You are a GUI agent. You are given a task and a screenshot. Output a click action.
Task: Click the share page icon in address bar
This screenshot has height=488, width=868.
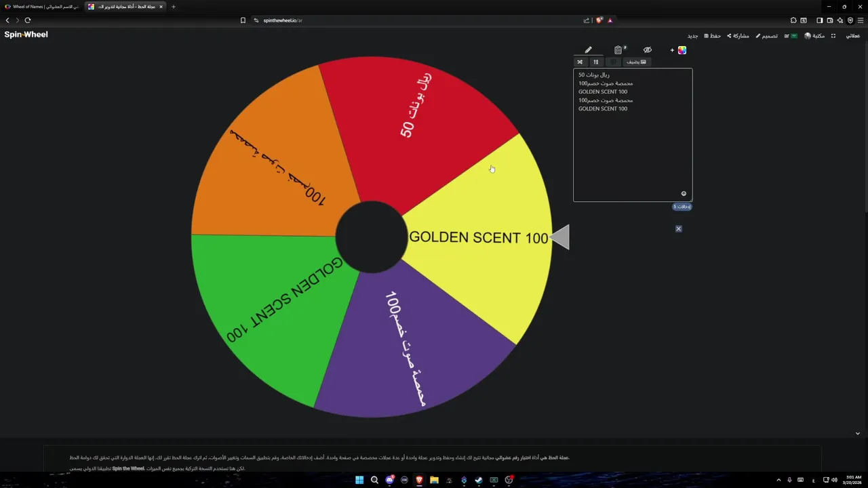coord(587,20)
